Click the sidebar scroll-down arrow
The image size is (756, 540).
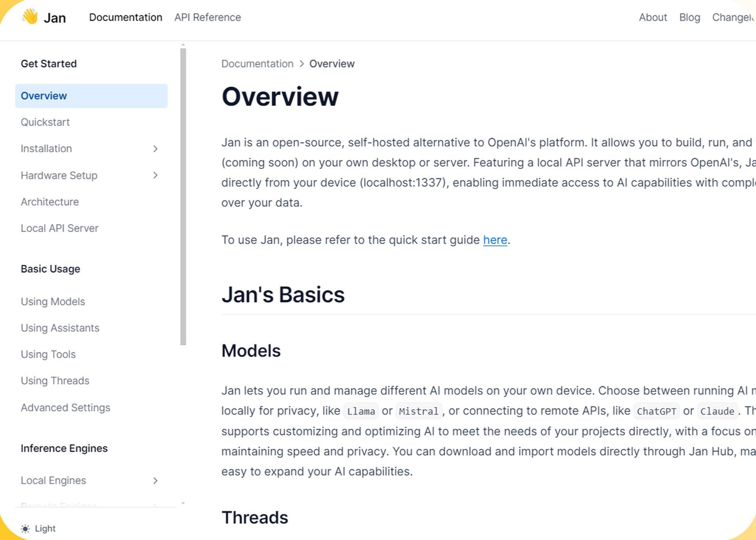183,503
